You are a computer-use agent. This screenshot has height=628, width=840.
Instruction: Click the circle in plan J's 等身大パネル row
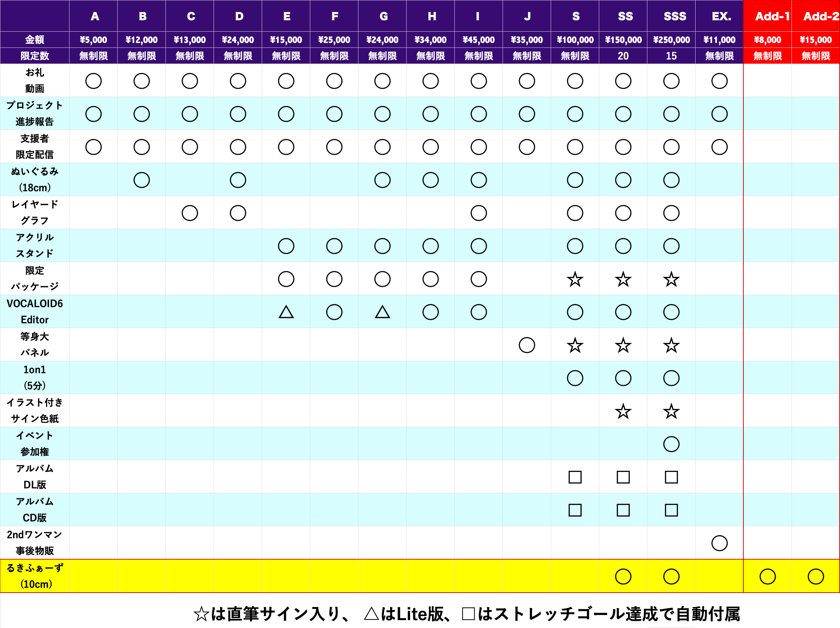tap(527, 346)
